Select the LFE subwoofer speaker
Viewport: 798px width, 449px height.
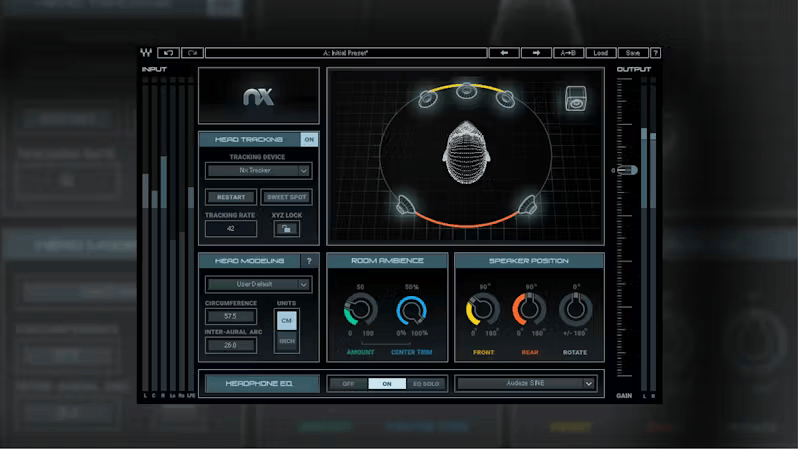click(x=576, y=98)
